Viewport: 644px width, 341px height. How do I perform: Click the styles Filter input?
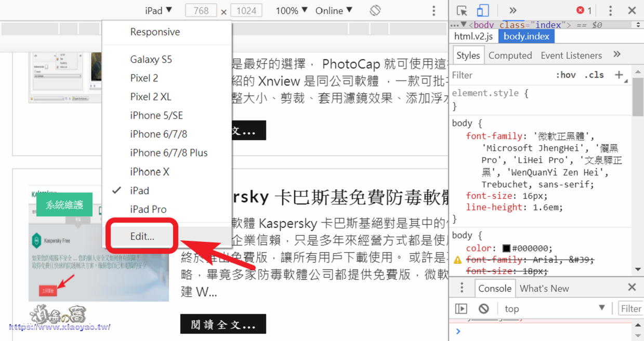point(499,75)
